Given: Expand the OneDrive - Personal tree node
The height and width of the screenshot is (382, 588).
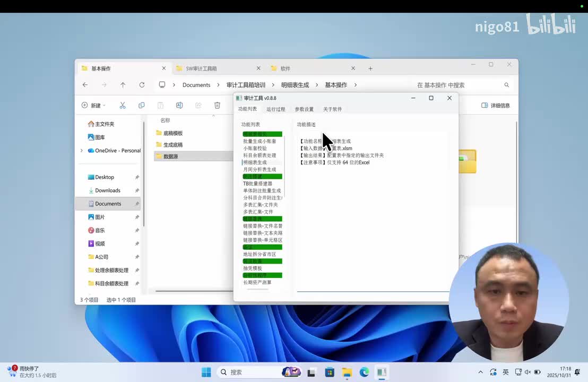Looking at the screenshot, I should point(82,151).
